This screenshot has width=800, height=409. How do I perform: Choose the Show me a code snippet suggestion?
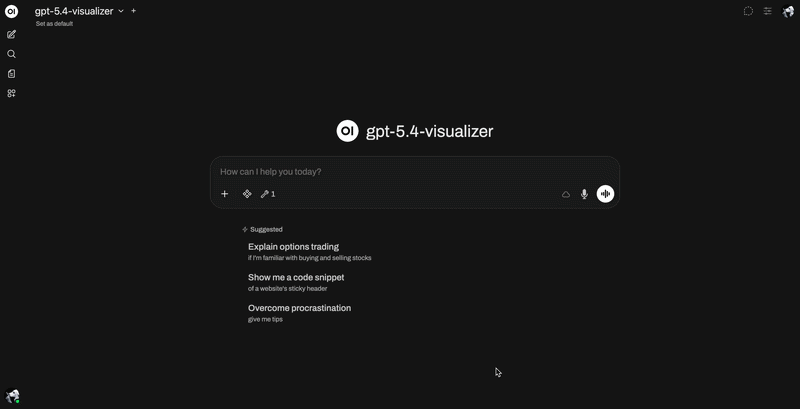296,282
